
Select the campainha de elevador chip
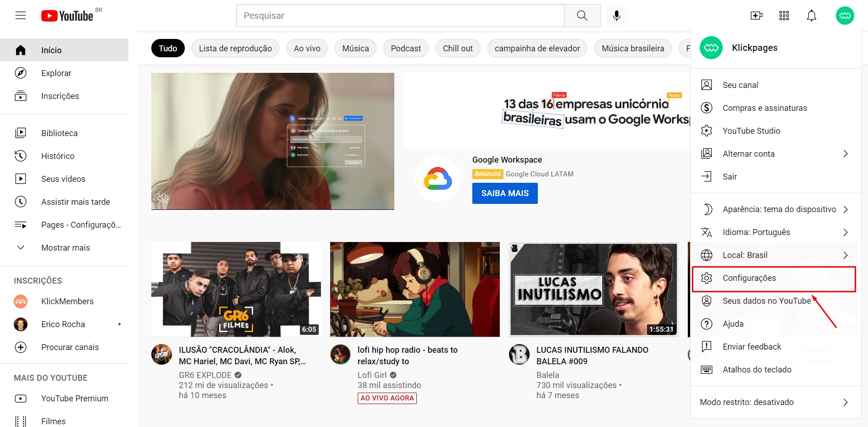click(x=537, y=48)
